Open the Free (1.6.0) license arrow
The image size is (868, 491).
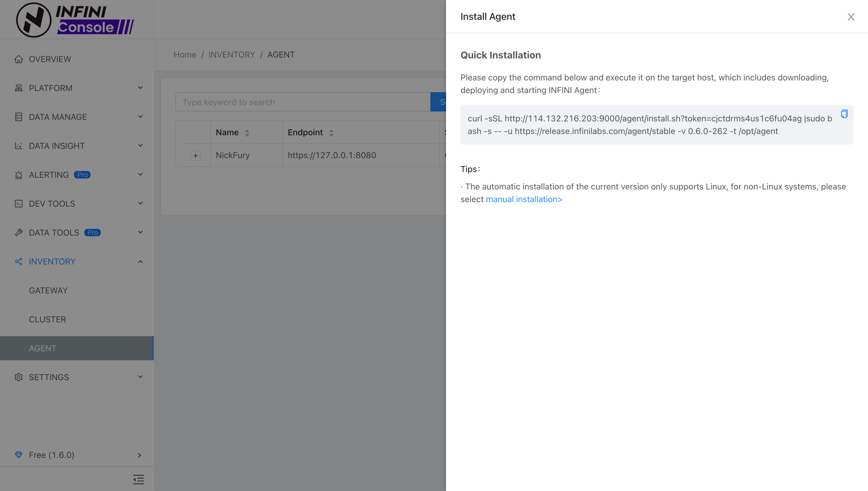pyautogui.click(x=140, y=455)
